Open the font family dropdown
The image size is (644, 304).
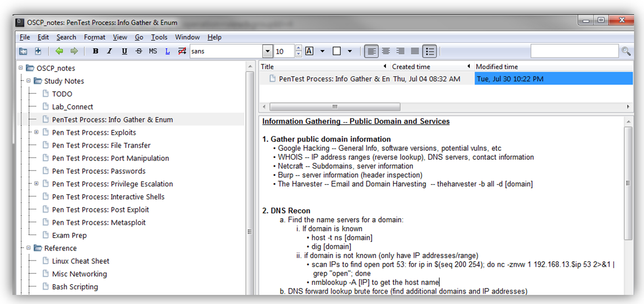(x=268, y=51)
